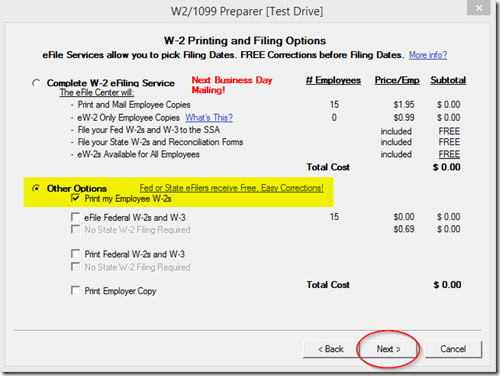Click the Price/Emp column header
Viewport: 500px width, 376px height.
click(397, 80)
